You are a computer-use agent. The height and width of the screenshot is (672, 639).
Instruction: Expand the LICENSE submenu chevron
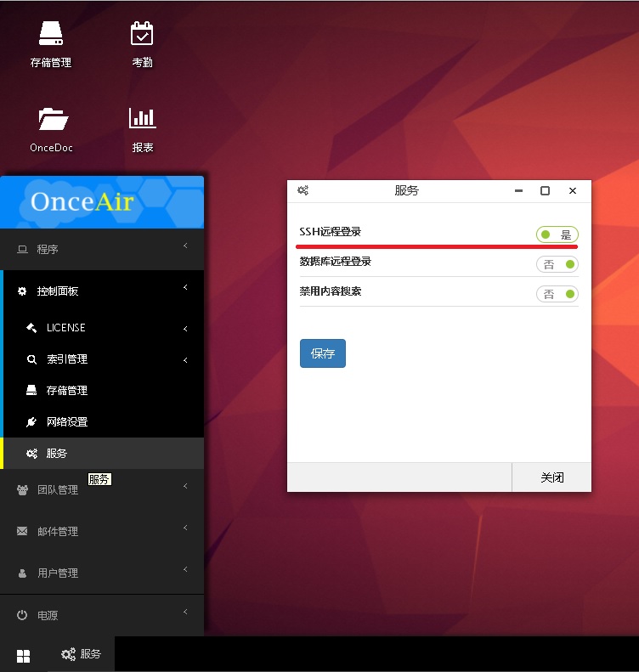pos(185,329)
